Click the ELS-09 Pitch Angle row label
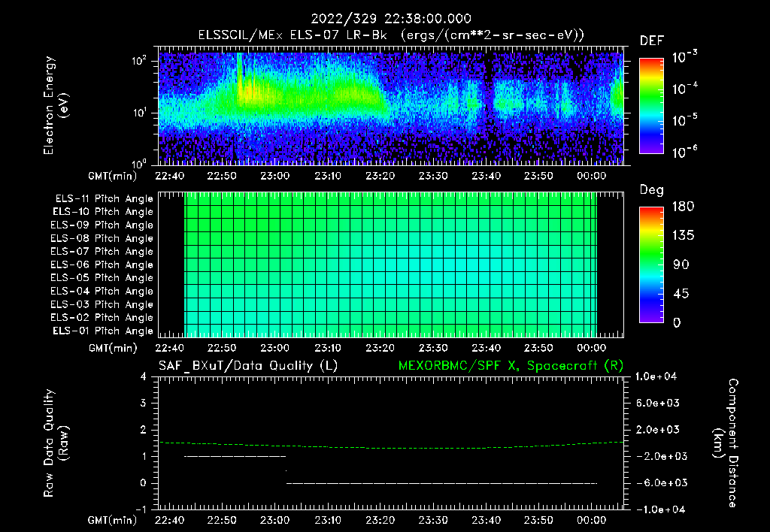The width and height of the screenshot is (770, 532). tap(102, 225)
